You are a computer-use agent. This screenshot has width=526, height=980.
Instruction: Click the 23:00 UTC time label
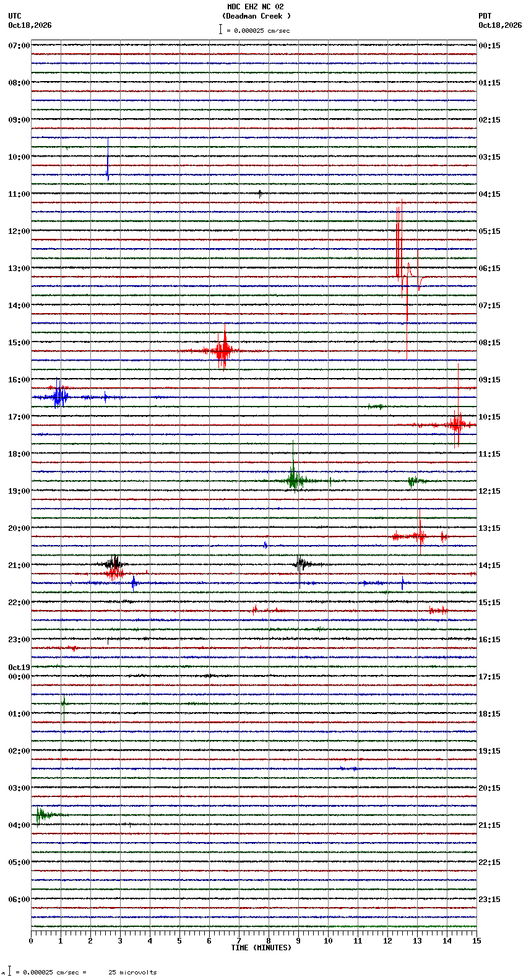(19, 640)
